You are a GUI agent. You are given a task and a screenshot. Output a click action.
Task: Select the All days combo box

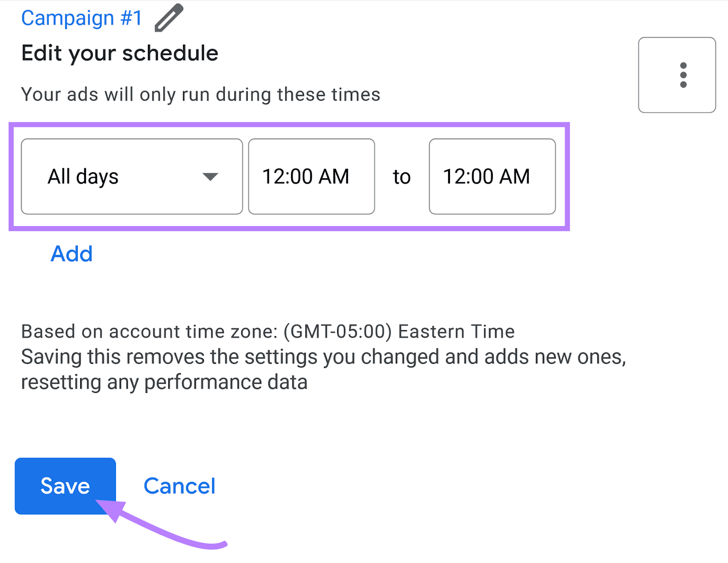pyautogui.click(x=132, y=177)
